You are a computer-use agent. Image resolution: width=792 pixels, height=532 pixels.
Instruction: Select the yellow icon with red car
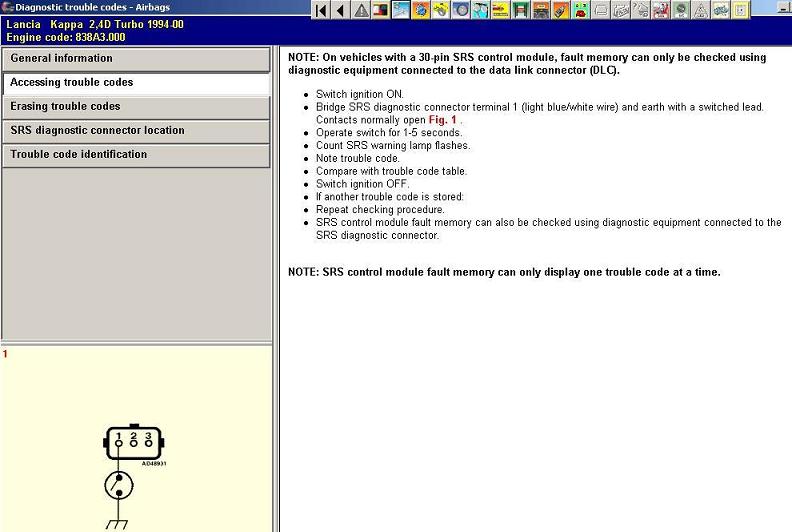tap(500, 10)
